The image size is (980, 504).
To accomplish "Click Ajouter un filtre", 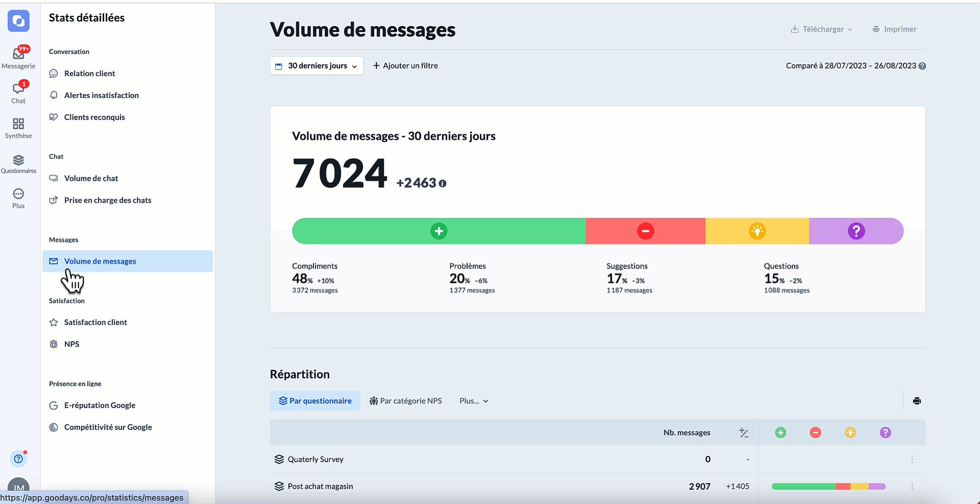I will tap(405, 66).
